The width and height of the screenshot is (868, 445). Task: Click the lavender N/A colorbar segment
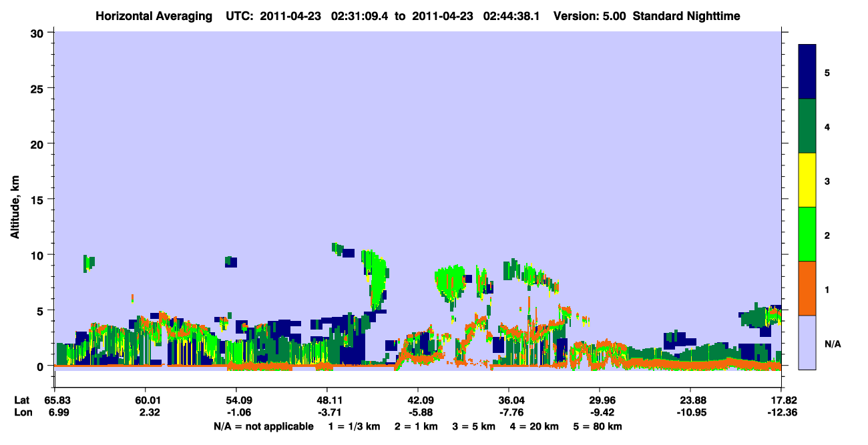(x=807, y=342)
